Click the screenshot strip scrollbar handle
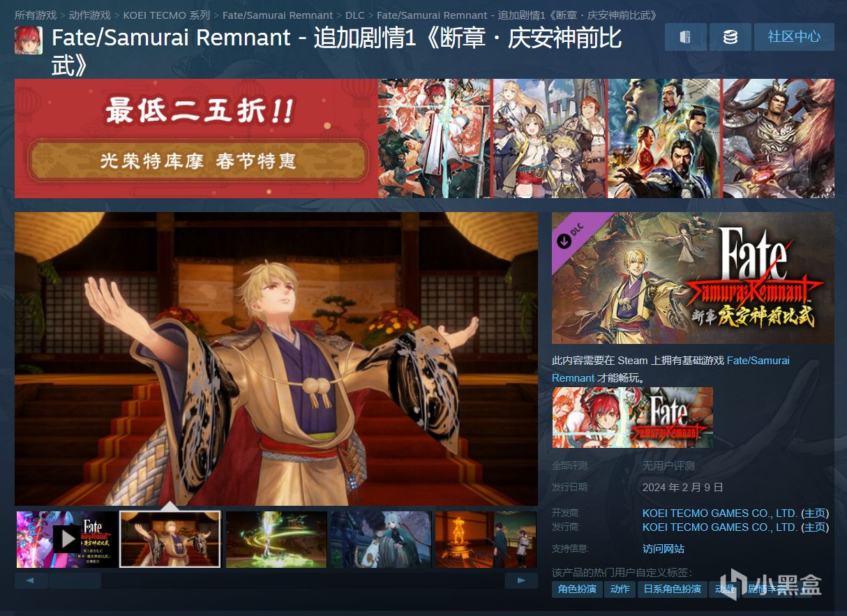Image resolution: width=847 pixels, height=616 pixels. (x=75, y=580)
